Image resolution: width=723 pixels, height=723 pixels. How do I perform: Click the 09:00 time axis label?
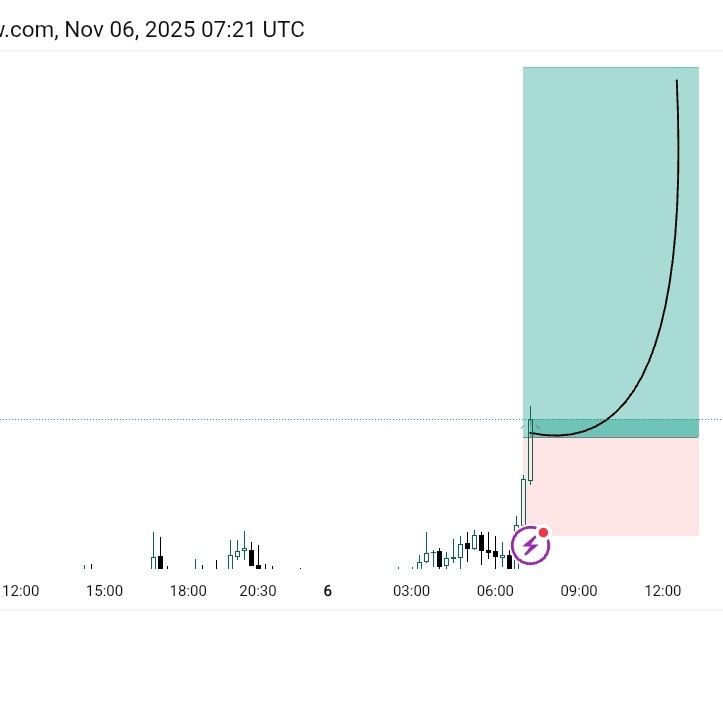point(578,591)
